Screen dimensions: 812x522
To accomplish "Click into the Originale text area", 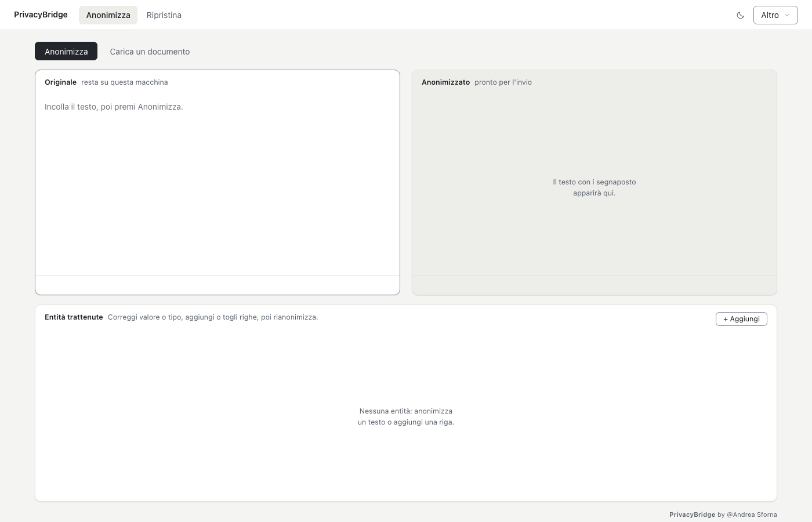I will click(217, 184).
